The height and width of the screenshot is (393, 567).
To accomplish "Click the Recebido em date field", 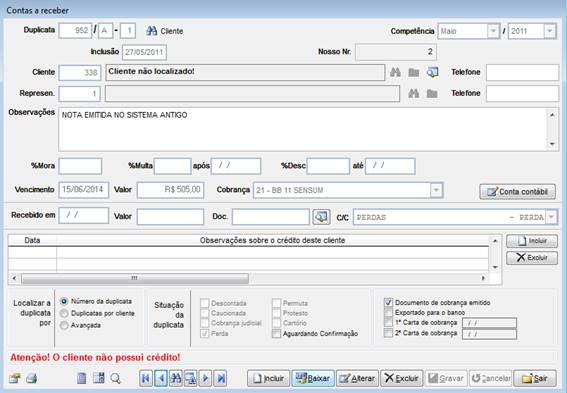I will pyautogui.click(x=84, y=216).
